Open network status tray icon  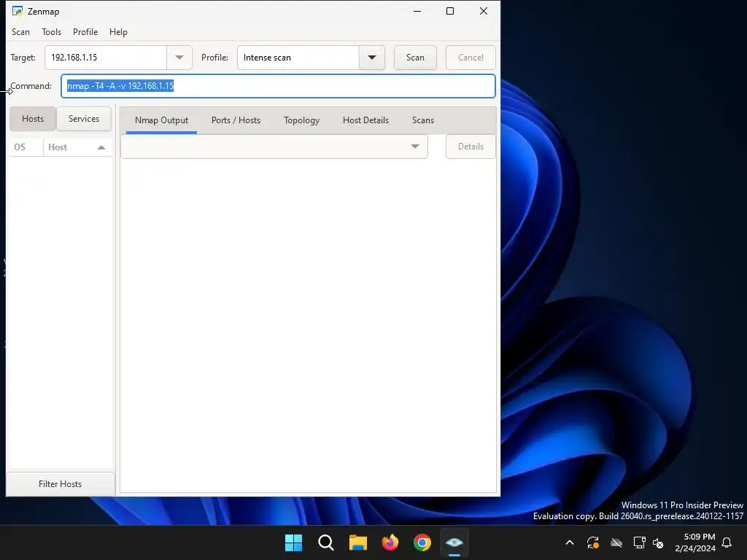(x=639, y=542)
